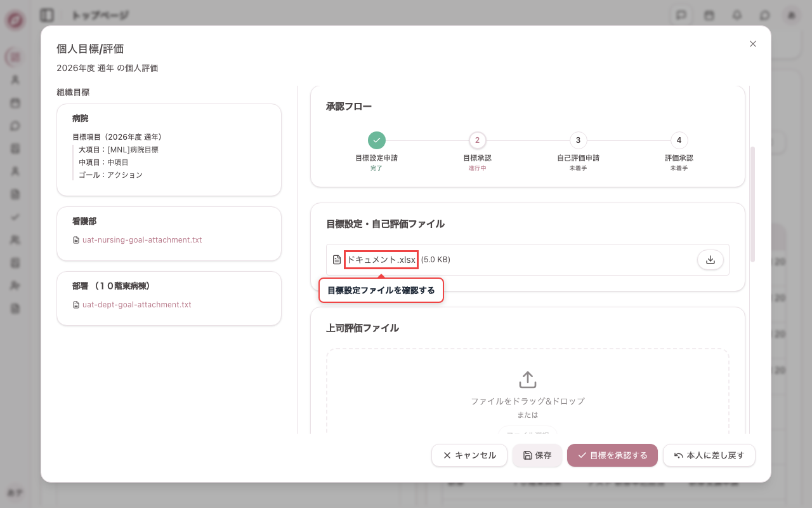Click 本人に差し戻す button
812x508 pixels.
point(709,455)
